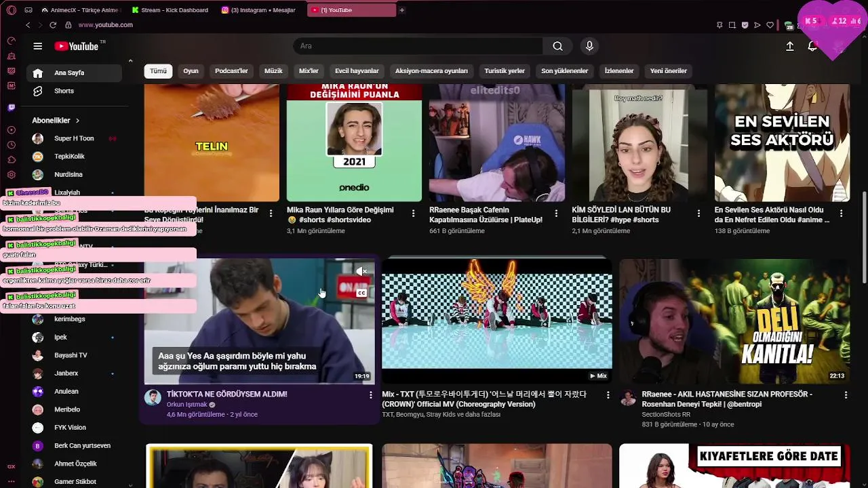Open settings gear in Opera sidebar
The height and width of the screenshot is (488, 868).
click(12, 175)
